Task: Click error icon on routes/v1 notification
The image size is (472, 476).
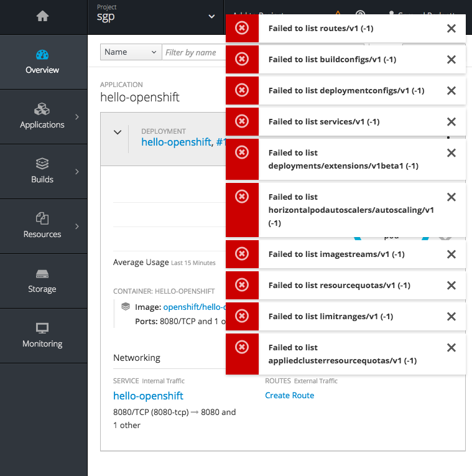Action: point(242,28)
